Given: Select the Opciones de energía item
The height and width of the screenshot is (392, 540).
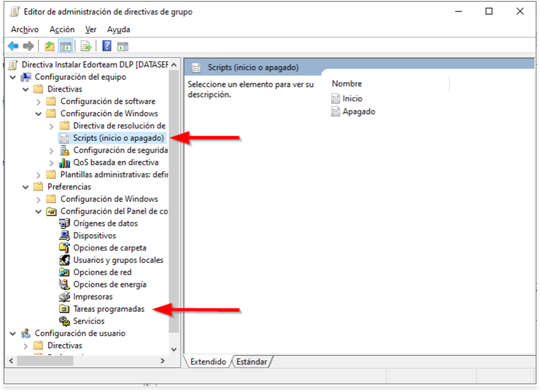Looking at the screenshot, I should [110, 284].
